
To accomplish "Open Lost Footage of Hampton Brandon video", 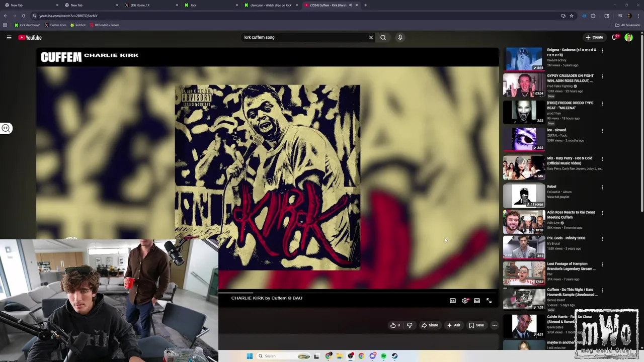I will [572, 266].
